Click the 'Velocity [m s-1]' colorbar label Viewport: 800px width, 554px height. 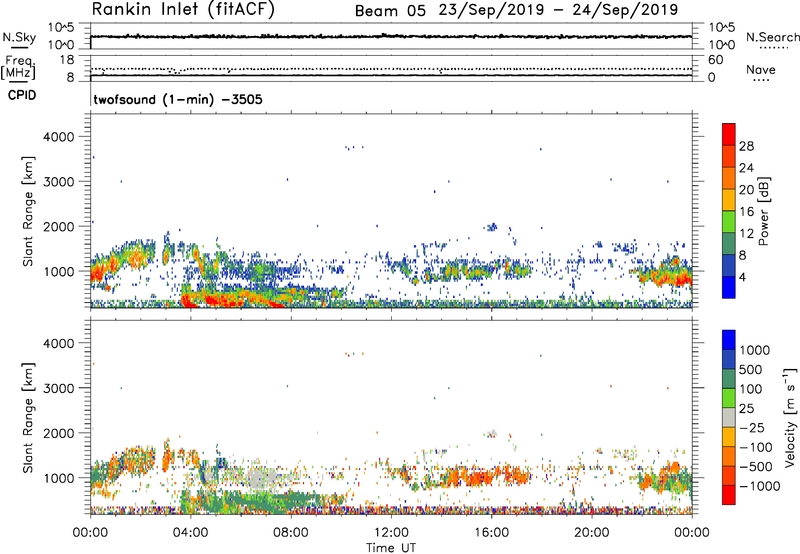[x=790, y=417]
